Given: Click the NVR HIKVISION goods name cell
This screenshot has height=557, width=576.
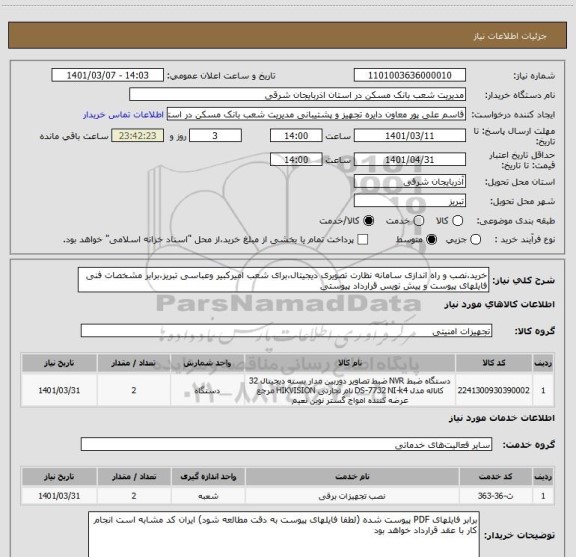Looking at the screenshot, I should [x=350, y=390].
